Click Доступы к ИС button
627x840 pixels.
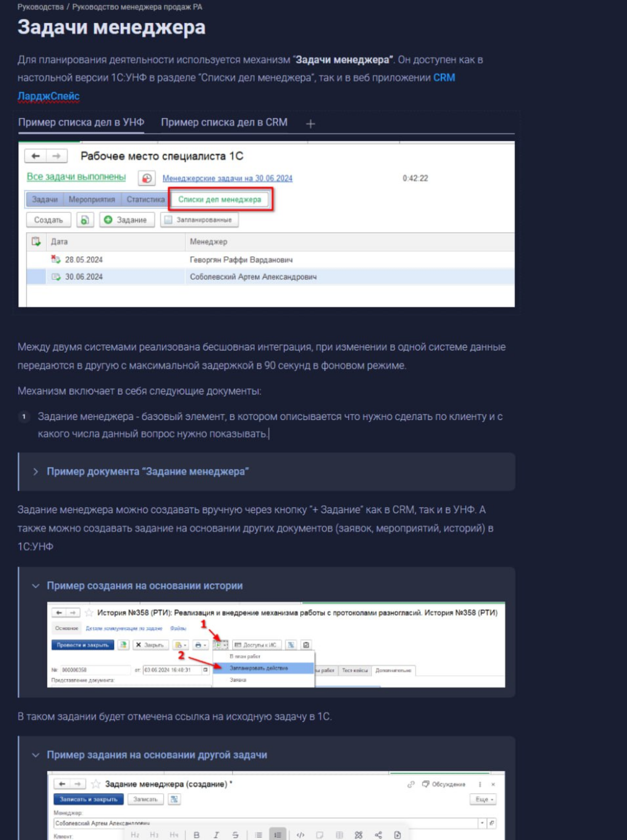click(x=256, y=645)
